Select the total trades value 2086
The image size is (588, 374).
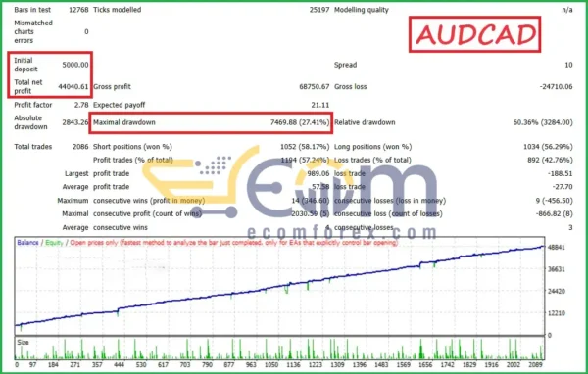pyautogui.click(x=80, y=147)
